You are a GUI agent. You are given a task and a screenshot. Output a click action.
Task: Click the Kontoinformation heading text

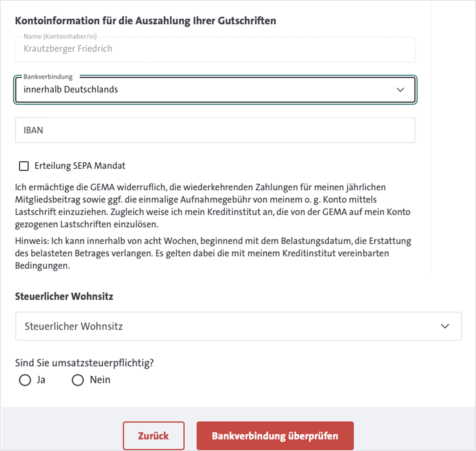(145, 20)
